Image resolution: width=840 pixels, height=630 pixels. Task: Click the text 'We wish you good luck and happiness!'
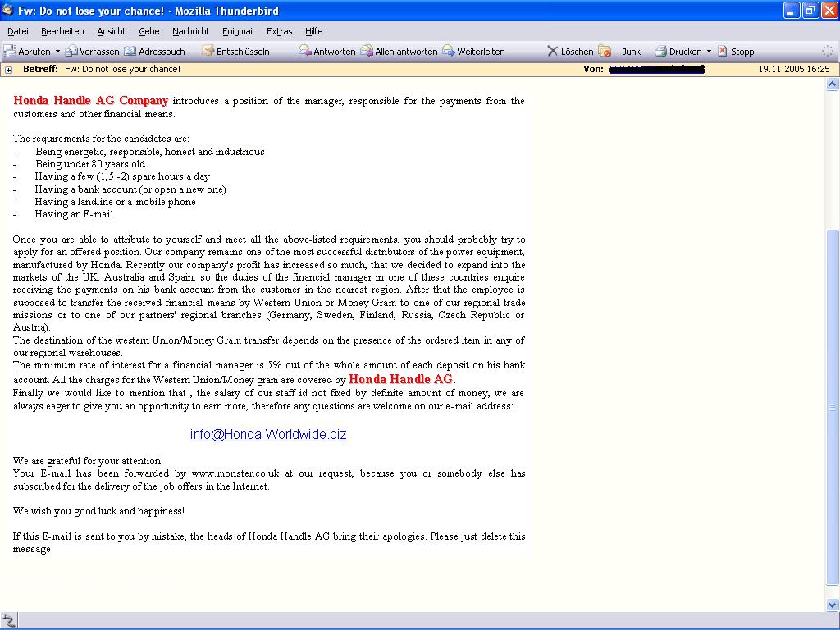tap(98, 511)
